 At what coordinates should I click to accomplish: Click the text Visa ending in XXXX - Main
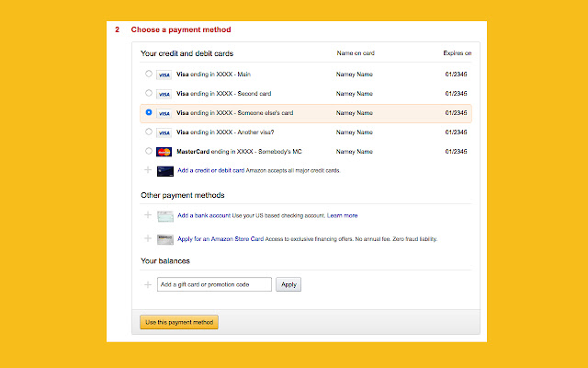tap(213, 75)
